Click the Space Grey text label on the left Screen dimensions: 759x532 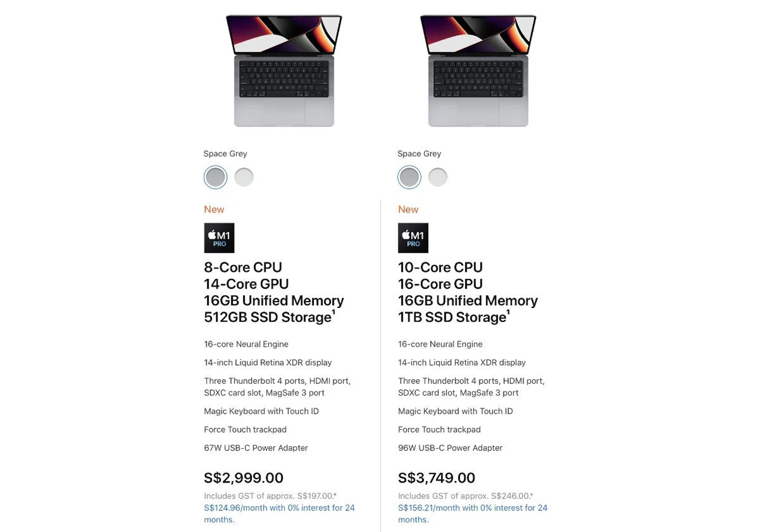(225, 154)
